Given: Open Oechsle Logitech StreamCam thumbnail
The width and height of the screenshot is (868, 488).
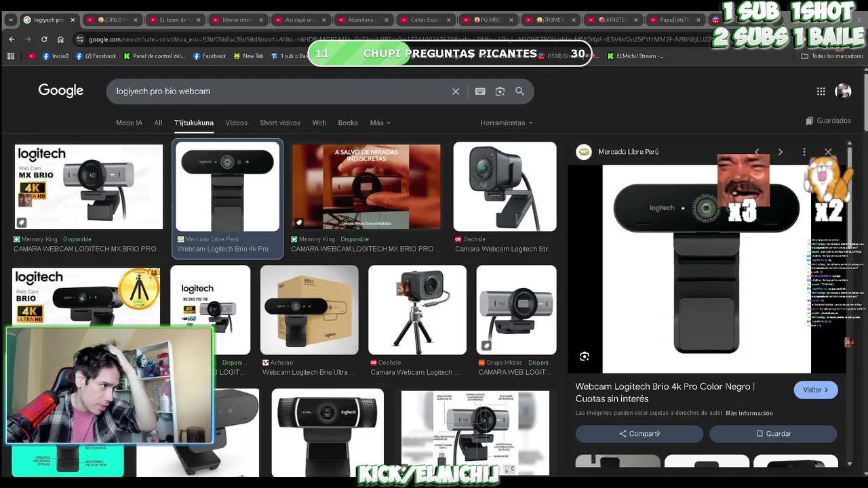Looking at the screenshot, I should [x=505, y=186].
